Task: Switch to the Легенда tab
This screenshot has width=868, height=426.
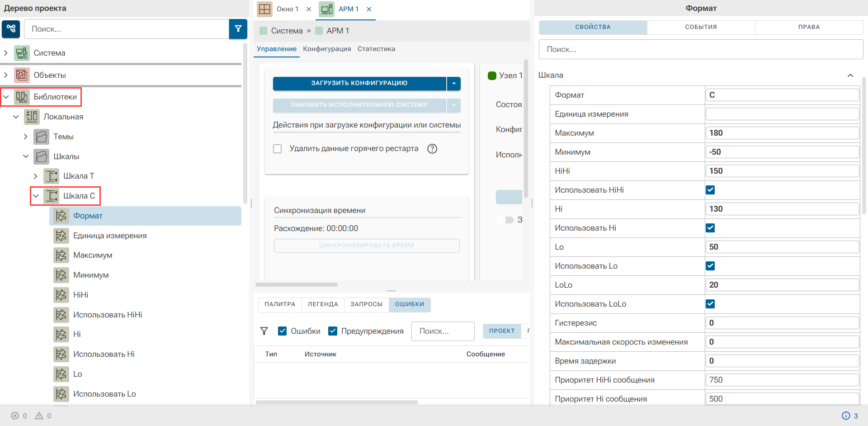Action: coord(323,304)
